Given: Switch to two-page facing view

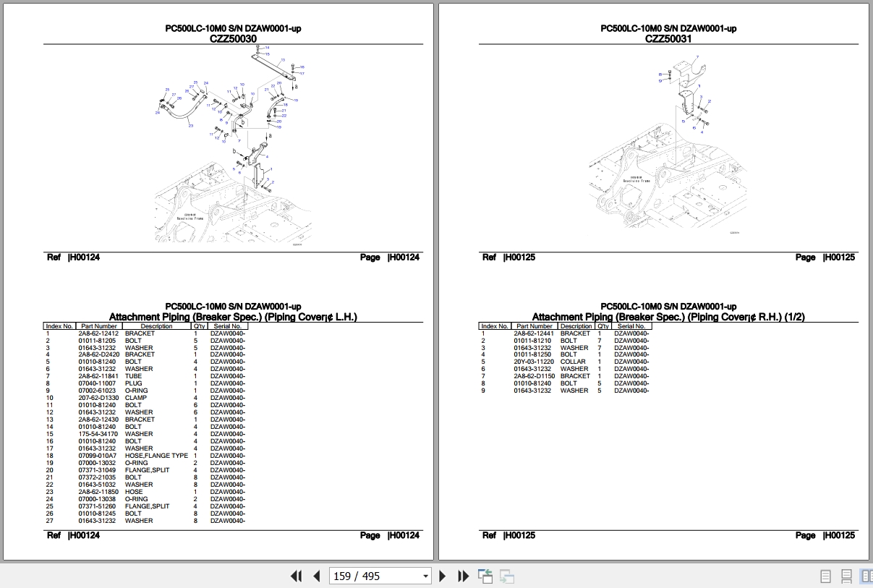Looking at the screenshot, I should coord(866,576).
